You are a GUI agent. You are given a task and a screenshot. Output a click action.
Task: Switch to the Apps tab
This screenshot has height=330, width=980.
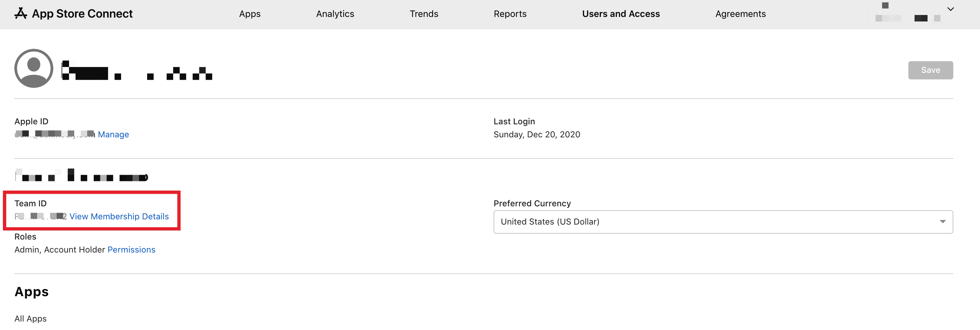(250, 14)
